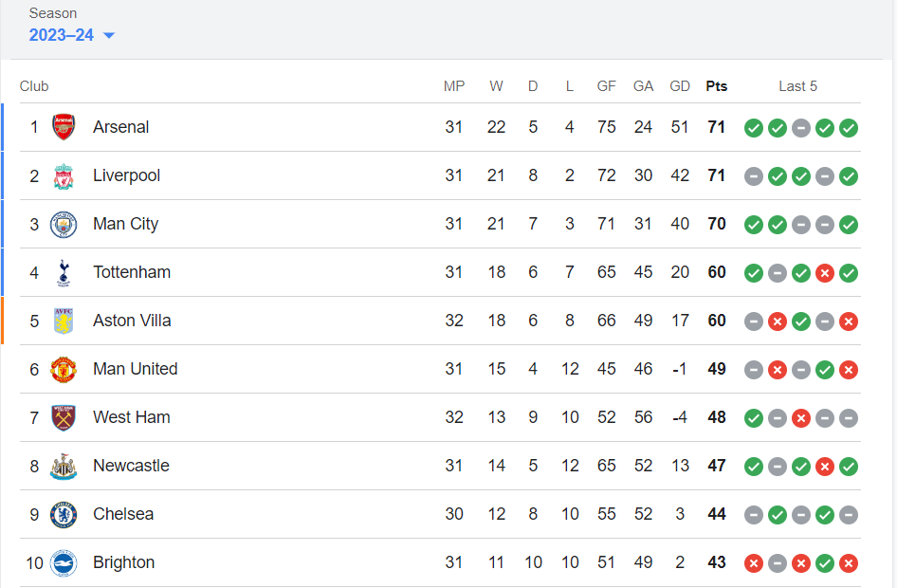Click the Aston Villa club crest
897x588 pixels.
tap(64, 321)
